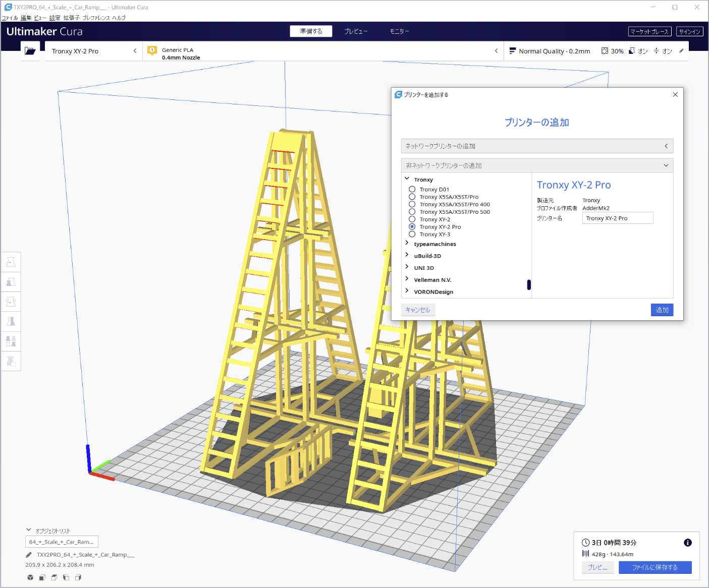The image size is (709, 588).
Task: Select the rotate tool in left toolbar
Action: coord(11,302)
